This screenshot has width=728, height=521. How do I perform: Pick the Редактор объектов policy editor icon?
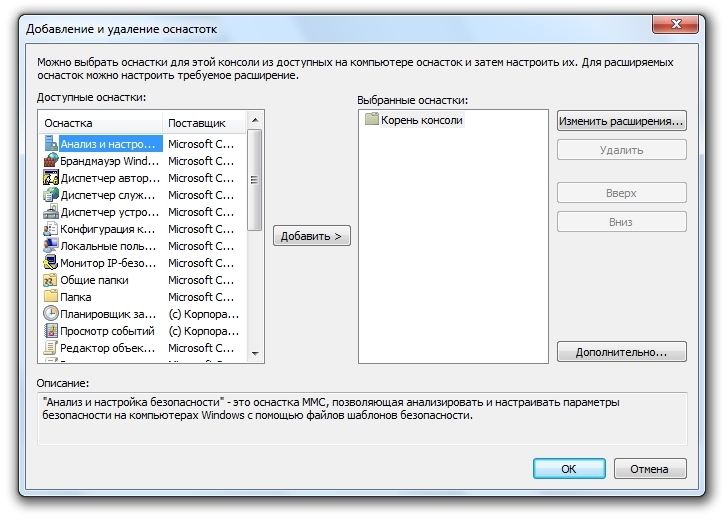tap(51, 348)
